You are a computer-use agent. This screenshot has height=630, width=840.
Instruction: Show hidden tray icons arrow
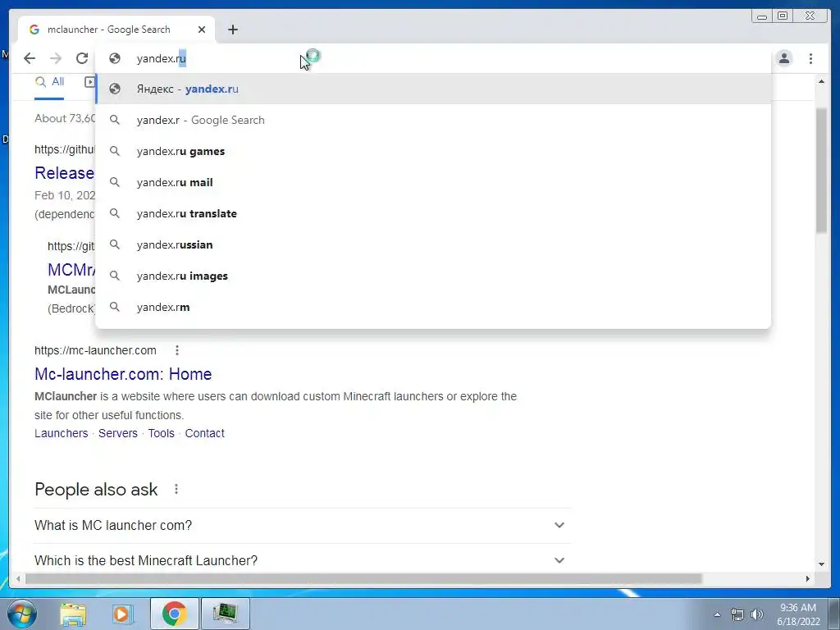pos(717,614)
